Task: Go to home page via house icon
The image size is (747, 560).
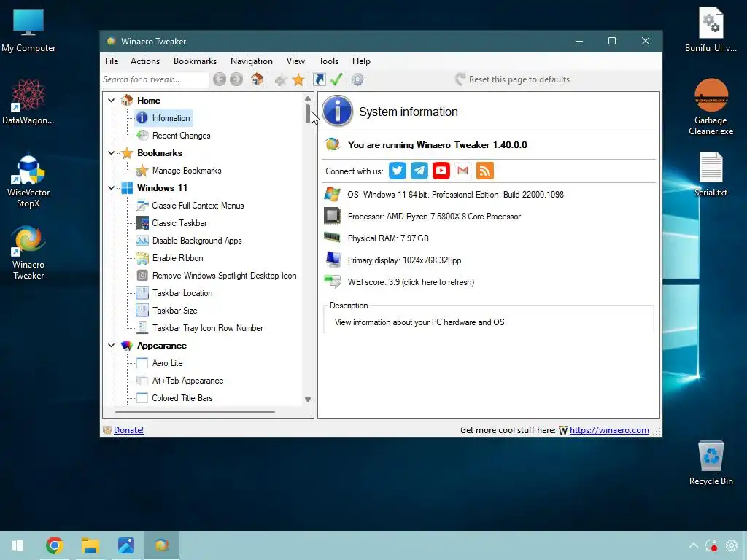Action: point(258,79)
